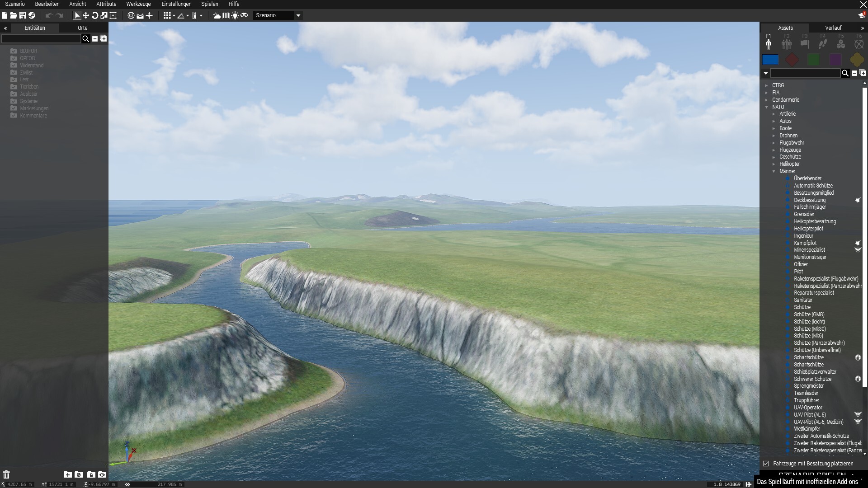
Task: Activate the scaling widget
Action: (x=104, y=15)
